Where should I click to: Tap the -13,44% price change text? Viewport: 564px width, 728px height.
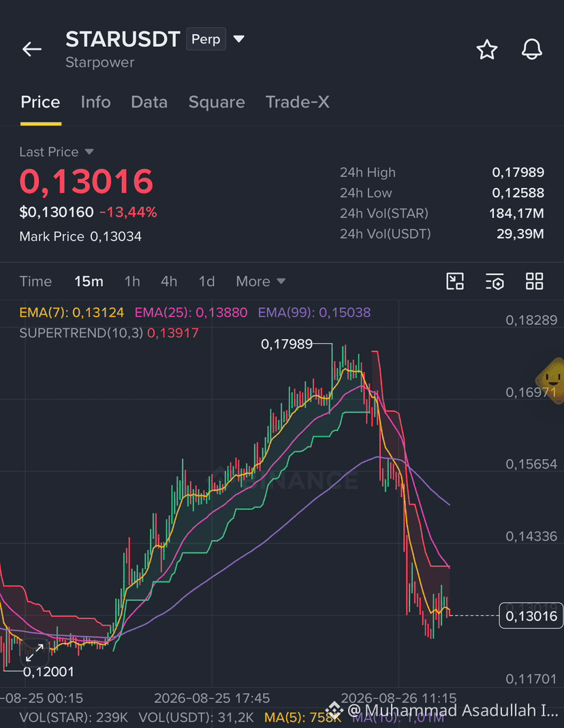[x=128, y=212]
